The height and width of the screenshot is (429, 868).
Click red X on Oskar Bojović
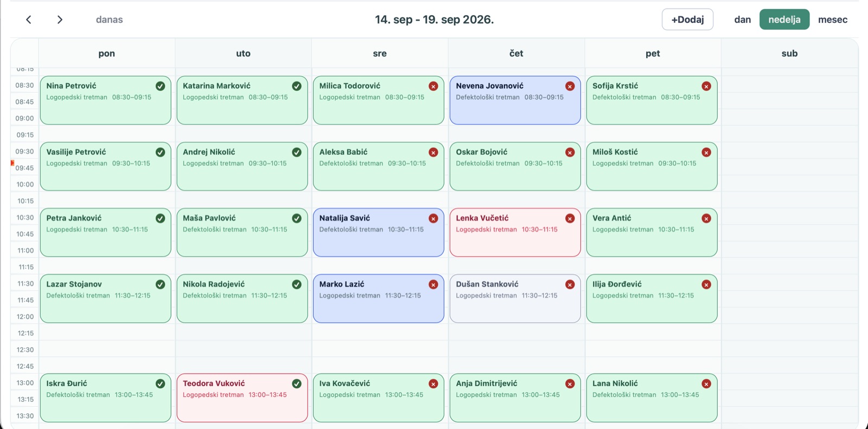click(x=570, y=152)
